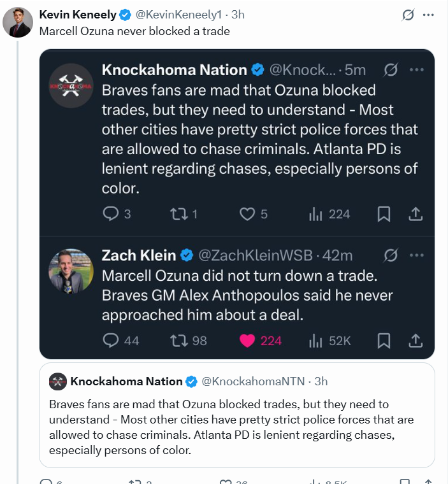Open @ZachKleinWSB profile handle link

256,255
